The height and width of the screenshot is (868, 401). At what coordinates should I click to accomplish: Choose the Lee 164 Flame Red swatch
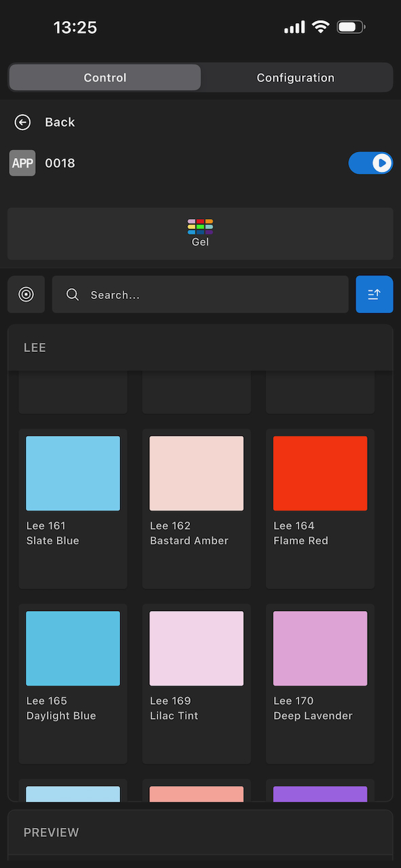coord(320,473)
